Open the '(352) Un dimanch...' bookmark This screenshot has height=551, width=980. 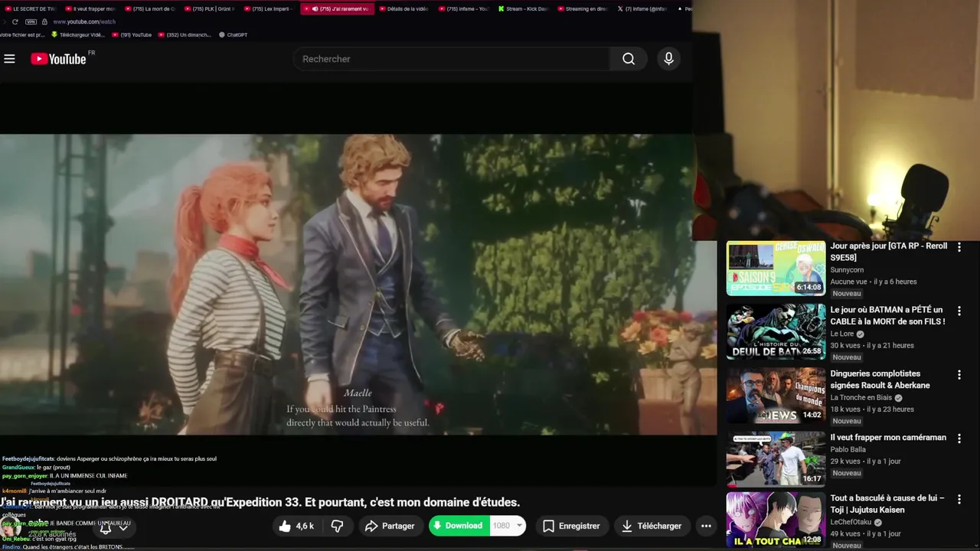185,34
